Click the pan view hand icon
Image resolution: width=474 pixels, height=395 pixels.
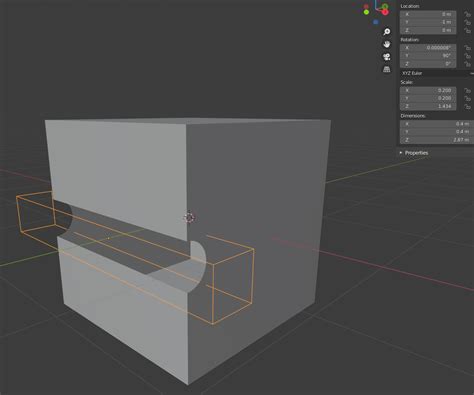click(387, 44)
